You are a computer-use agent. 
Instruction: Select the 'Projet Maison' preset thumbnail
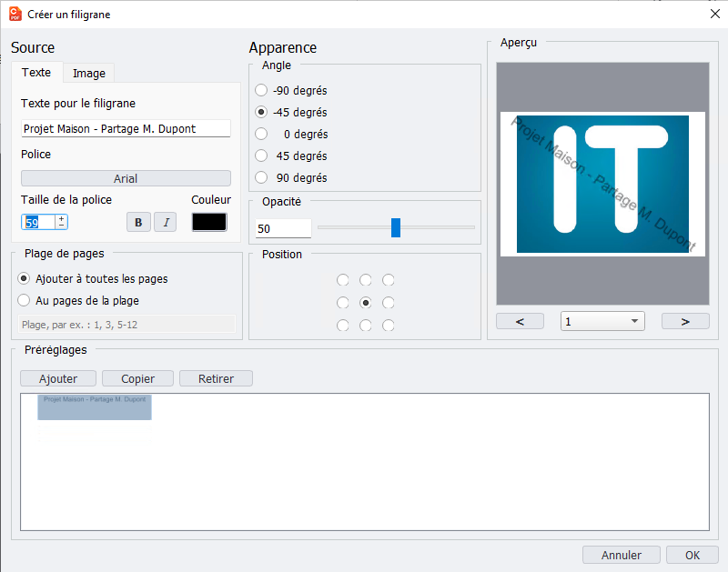(x=95, y=406)
